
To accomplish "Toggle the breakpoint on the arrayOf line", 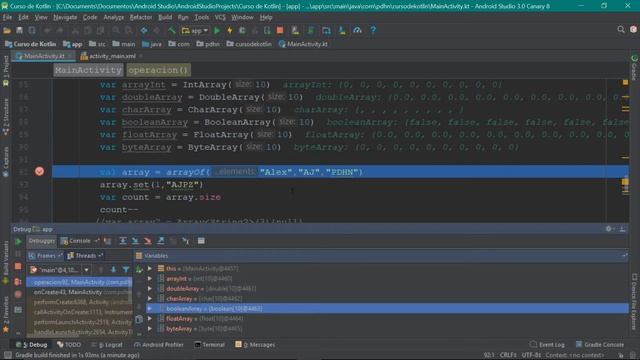I will pyautogui.click(x=39, y=171).
